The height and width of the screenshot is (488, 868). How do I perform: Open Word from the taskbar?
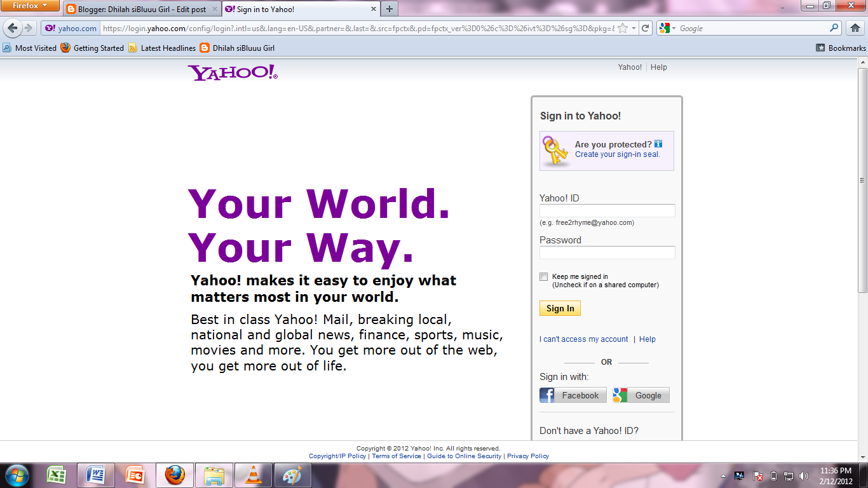[x=96, y=475]
